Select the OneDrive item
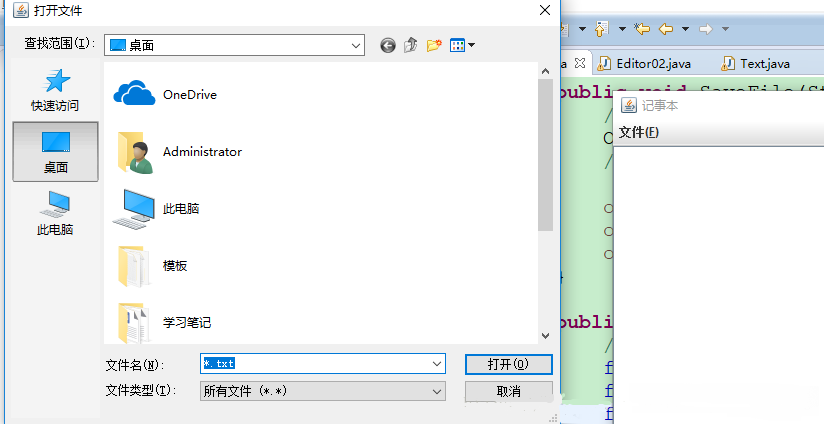Screen dimensions: 824x424 (x=189, y=94)
